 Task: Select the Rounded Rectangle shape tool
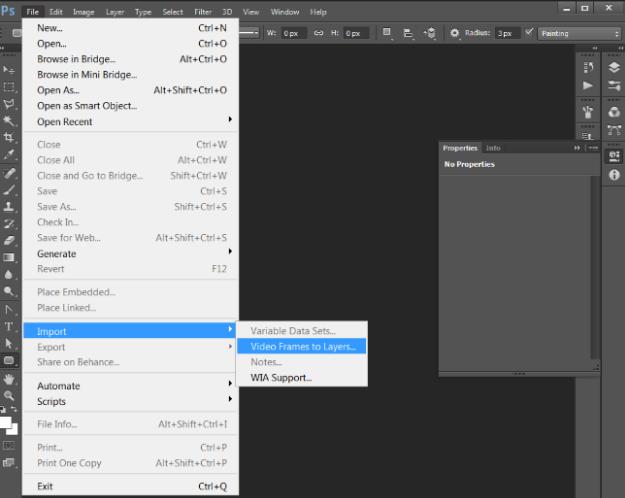pyautogui.click(x=8, y=360)
